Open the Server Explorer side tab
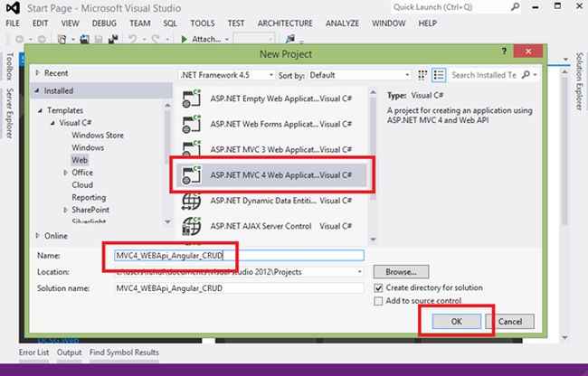This screenshot has width=588, height=376. coord(10,114)
